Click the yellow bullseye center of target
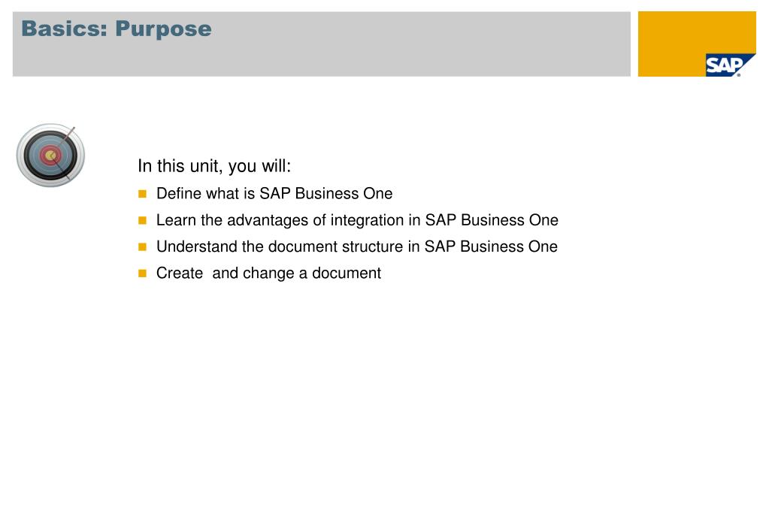Viewport: 769px width, 532px height. click(50, 156)
